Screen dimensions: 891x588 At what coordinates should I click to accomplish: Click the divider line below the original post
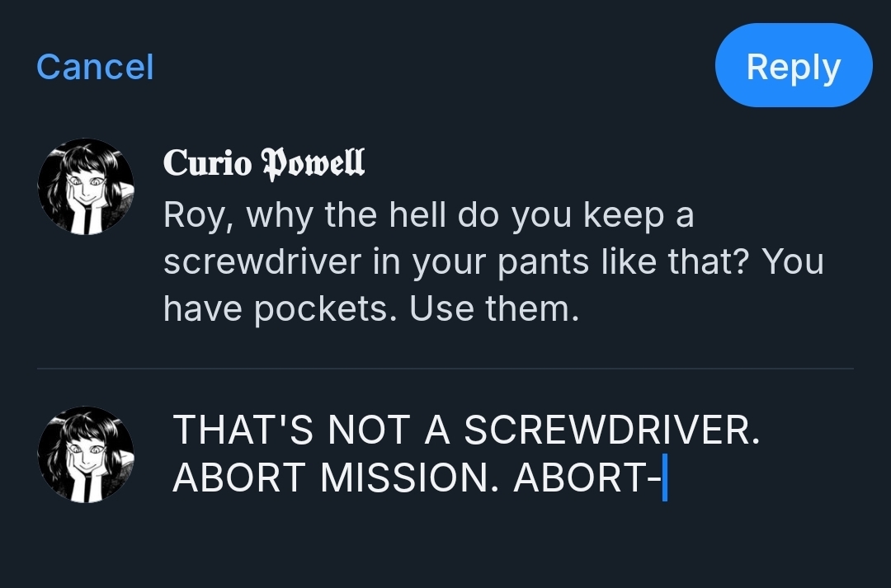click(445, 369)
